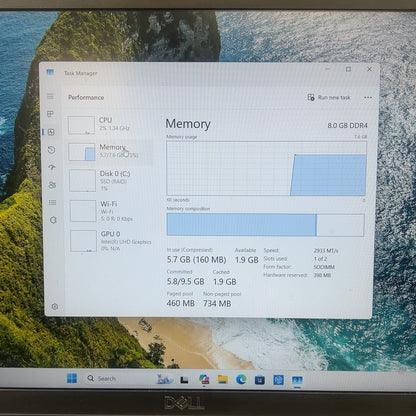Click the Disk 0 mini graph thumbnail
Viewport: 416px width, 416px height.
coord(82,180)
